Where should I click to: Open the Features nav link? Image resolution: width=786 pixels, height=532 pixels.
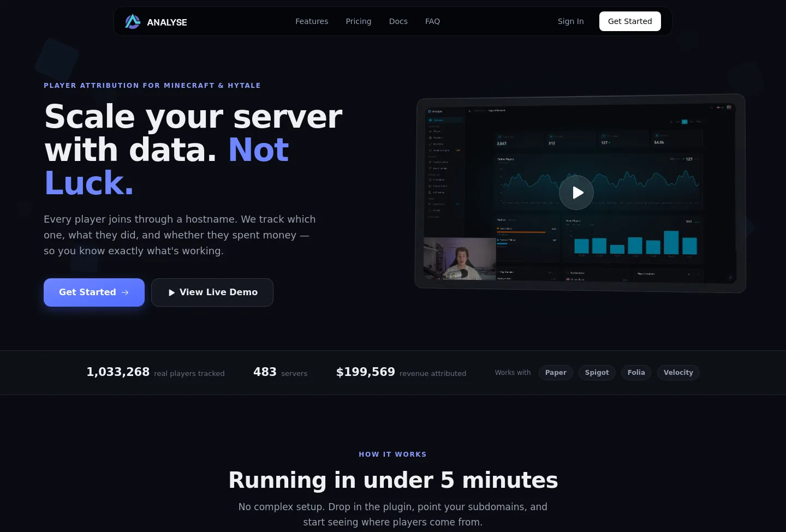[x=312, y=21]
